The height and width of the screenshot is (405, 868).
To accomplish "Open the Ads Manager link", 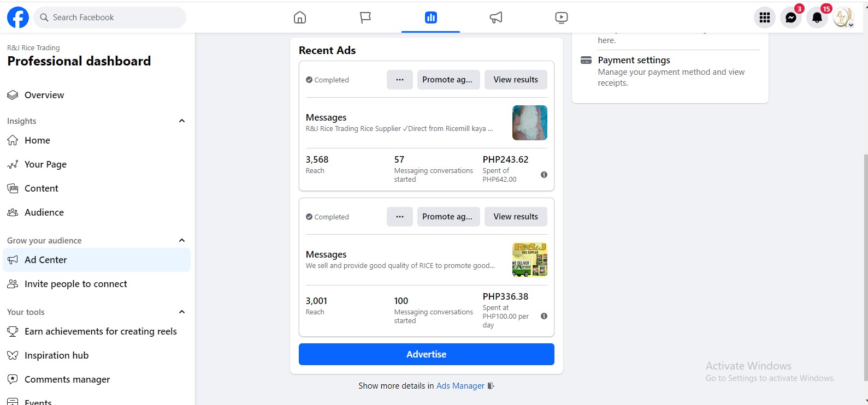I will (460, 386).
